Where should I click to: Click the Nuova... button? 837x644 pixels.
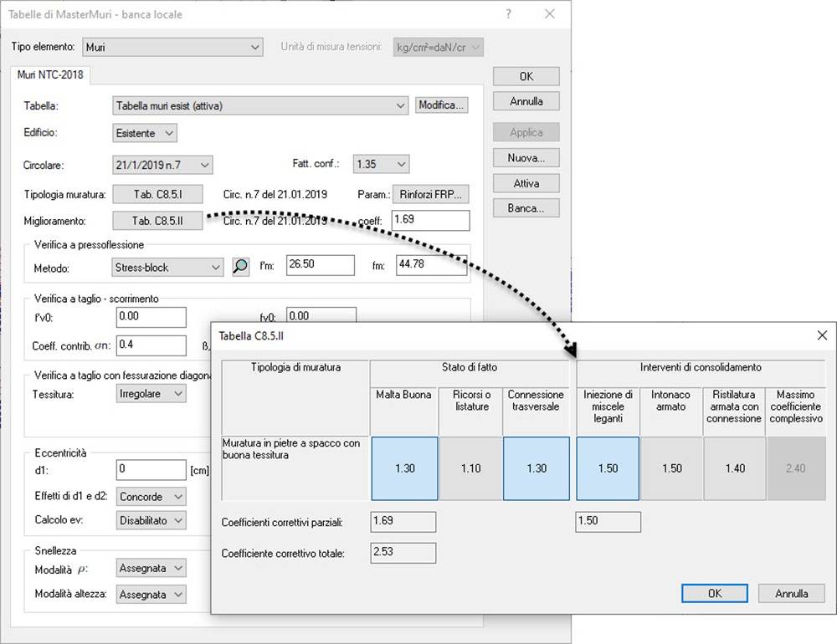tap(526, 158)
